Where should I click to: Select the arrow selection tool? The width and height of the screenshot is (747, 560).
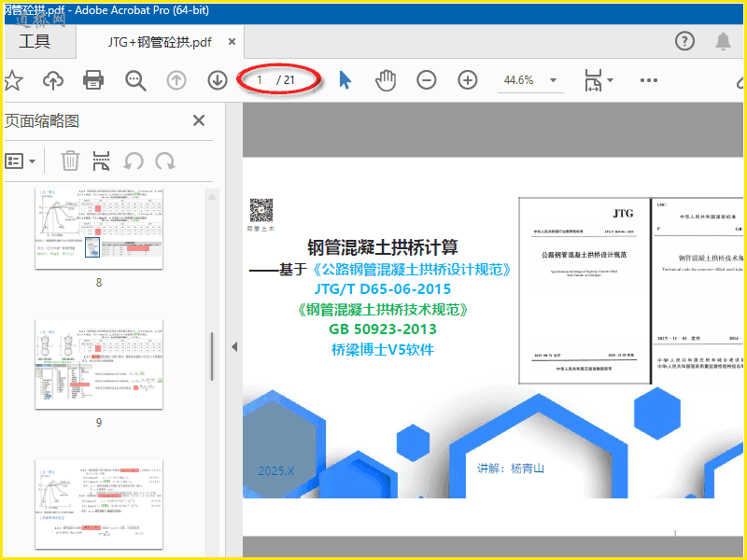coord(345,80)
